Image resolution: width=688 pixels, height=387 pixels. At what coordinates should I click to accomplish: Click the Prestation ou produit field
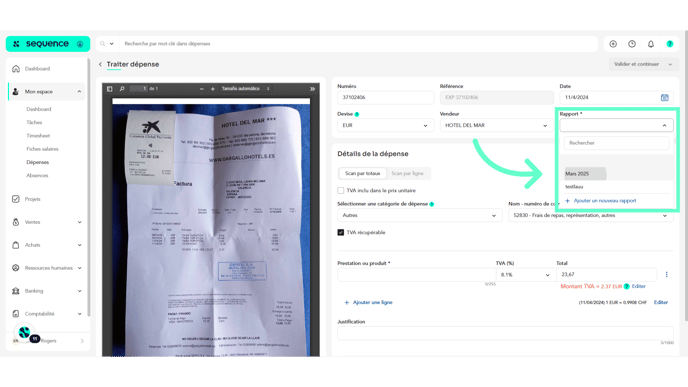click(x=416, y=275)
